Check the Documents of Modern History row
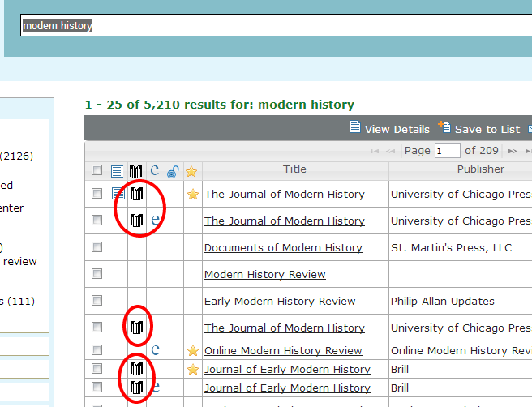532x407 pixels. (x=97, y=247)
